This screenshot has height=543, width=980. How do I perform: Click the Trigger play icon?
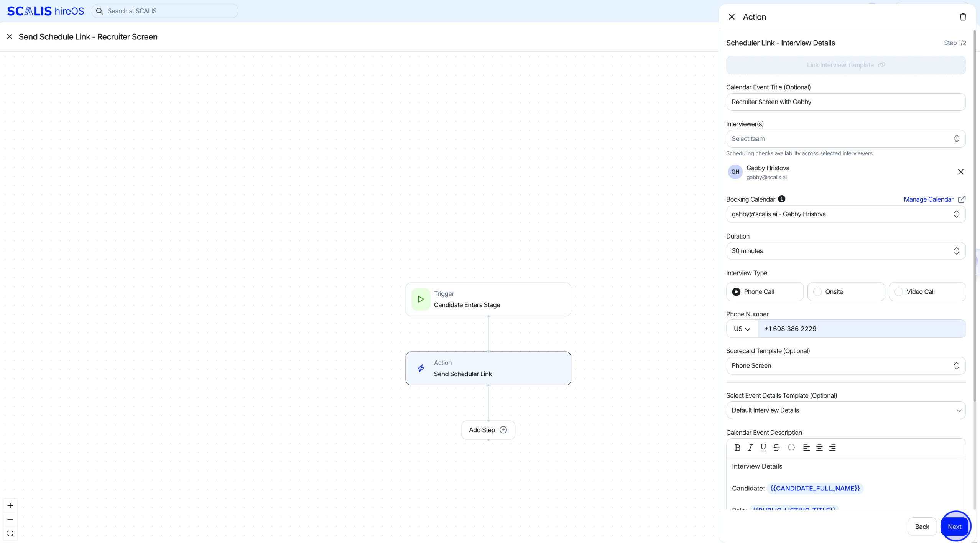point(421,299)
